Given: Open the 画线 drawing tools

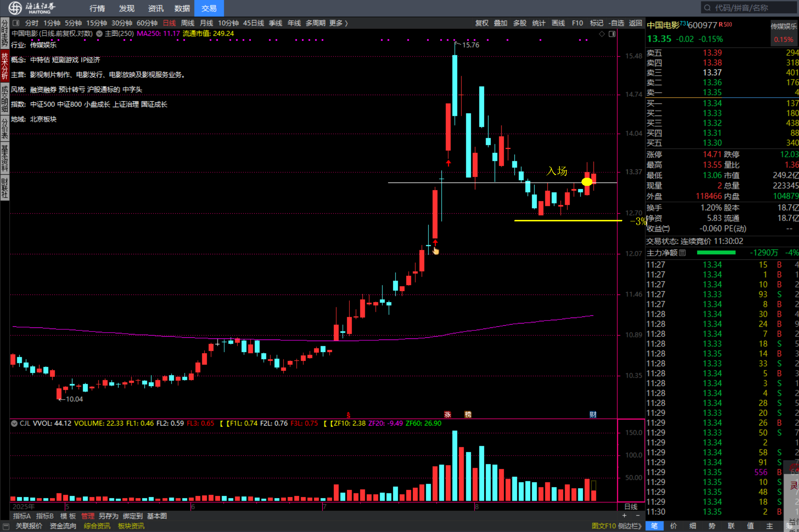Looking at the screenshot, I should [x=558, y=23].
